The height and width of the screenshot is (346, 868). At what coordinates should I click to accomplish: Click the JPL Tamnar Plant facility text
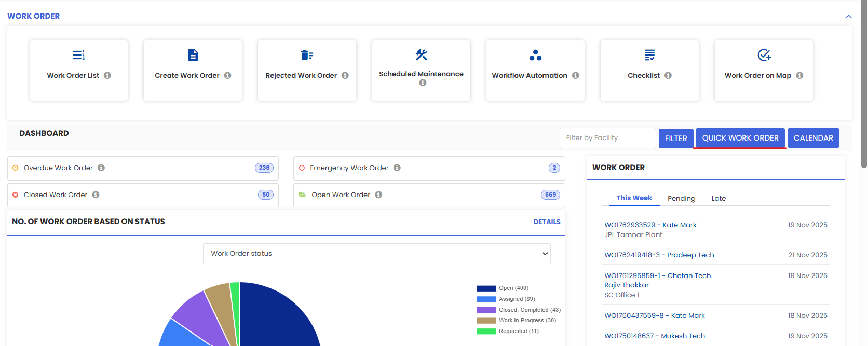[633, 234]
